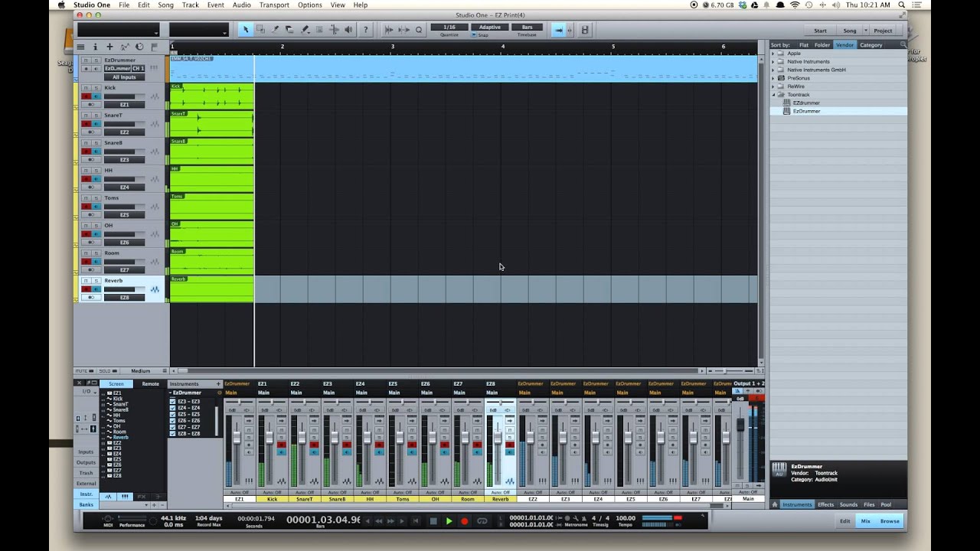The image size is (980, 551).
Task: Open the All Inputs dropdown on EzDrummer track
Action: pyautogui.click(x=124, y=77)
